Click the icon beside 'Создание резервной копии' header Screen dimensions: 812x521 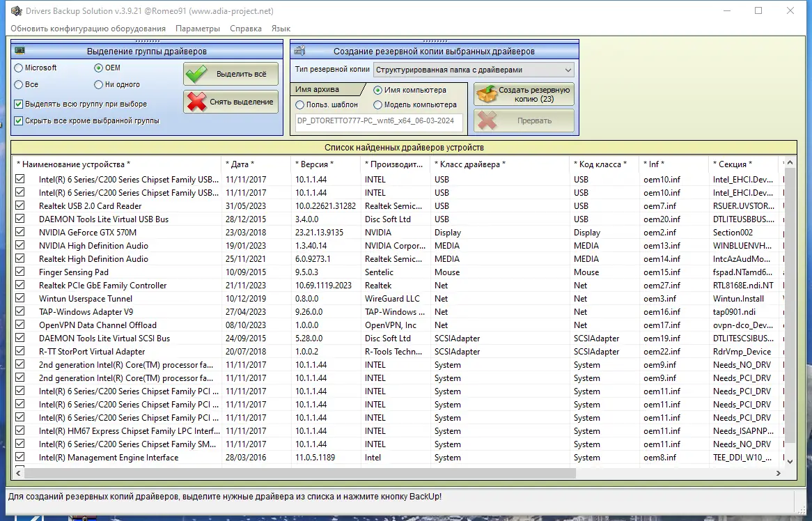click(300, 51)
